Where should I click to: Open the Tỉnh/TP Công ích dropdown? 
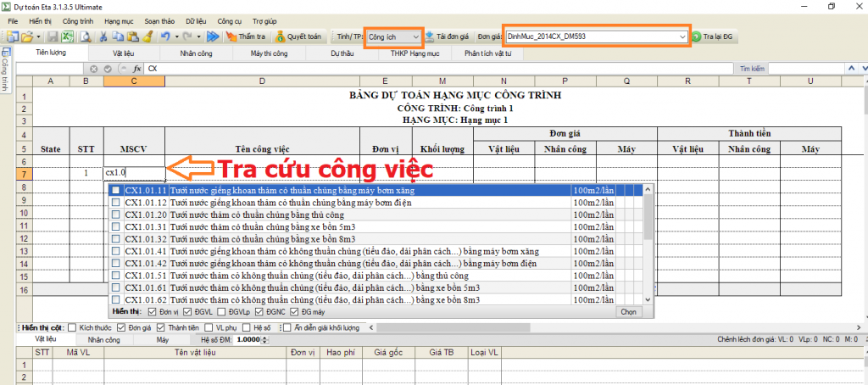(393, 36)
